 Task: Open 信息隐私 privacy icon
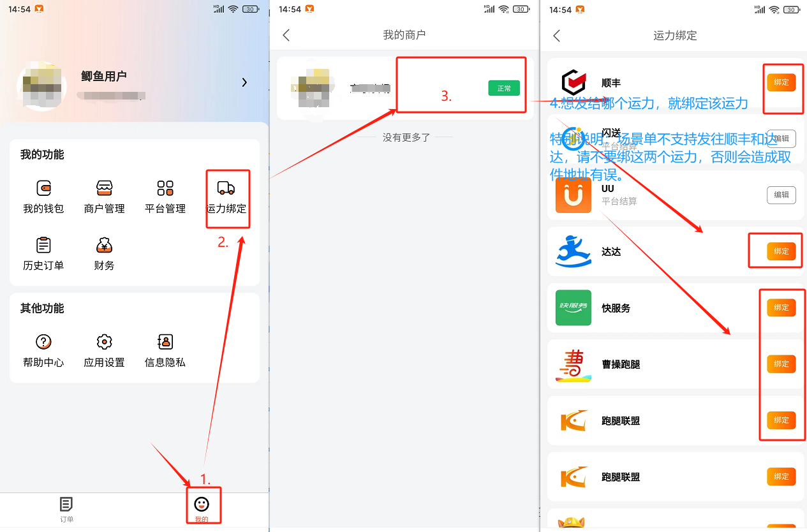165,342
